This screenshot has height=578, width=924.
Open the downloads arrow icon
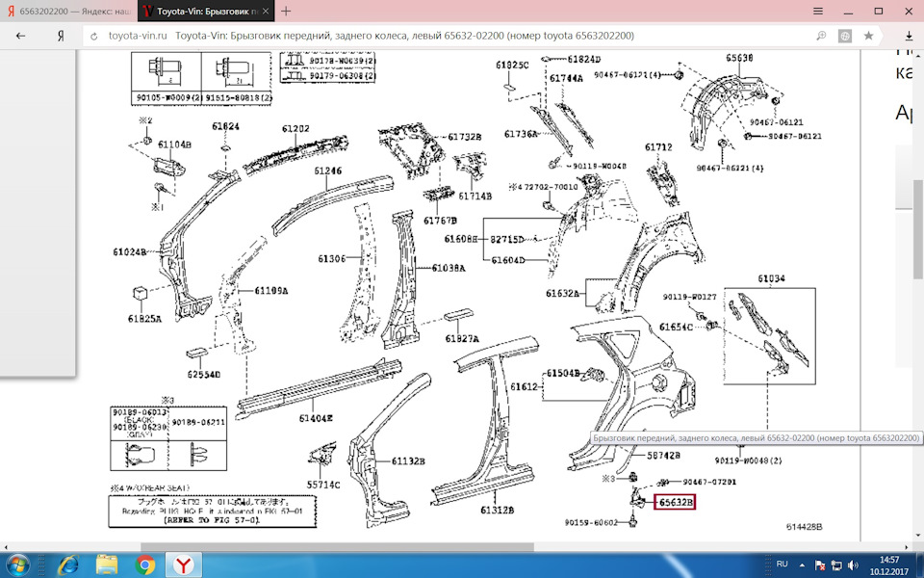point(910,36)
